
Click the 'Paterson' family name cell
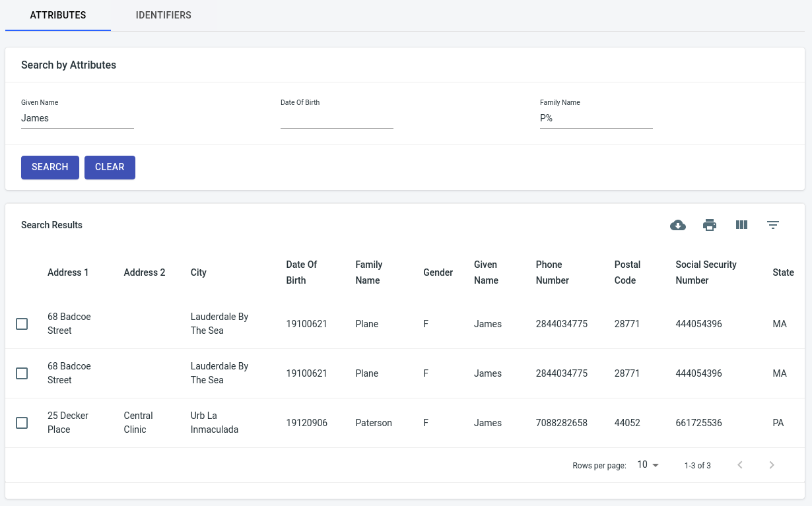pyautogui.click(x=374, y=423)
